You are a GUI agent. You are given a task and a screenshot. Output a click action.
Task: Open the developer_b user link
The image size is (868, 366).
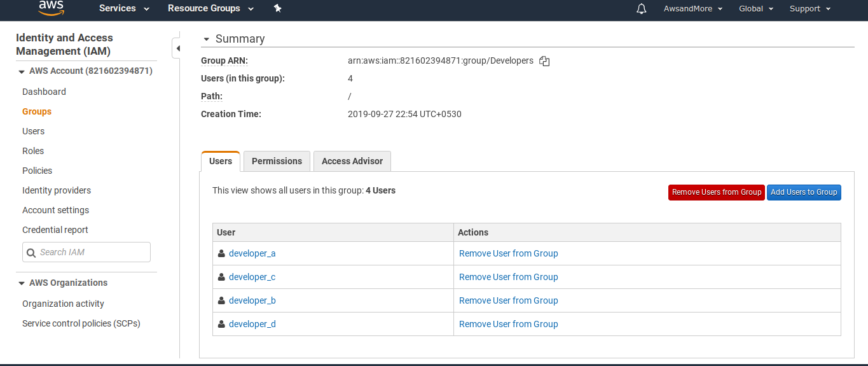(252, 300)
